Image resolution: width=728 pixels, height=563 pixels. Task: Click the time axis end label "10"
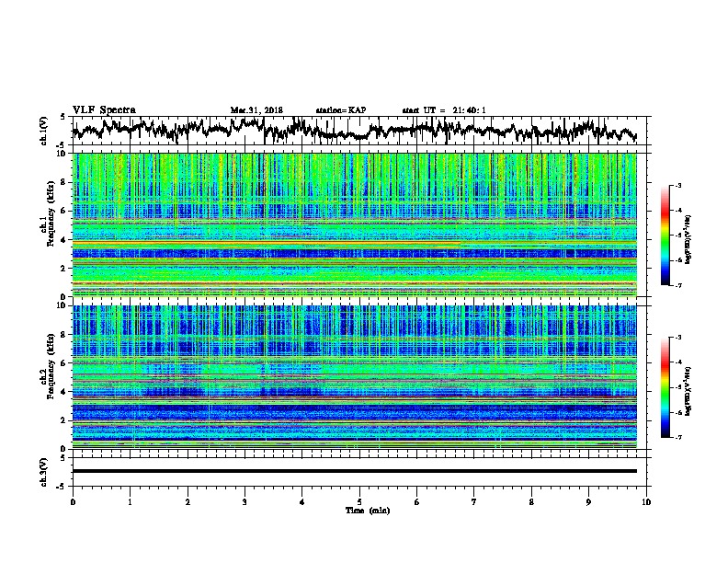coord(646,502)
